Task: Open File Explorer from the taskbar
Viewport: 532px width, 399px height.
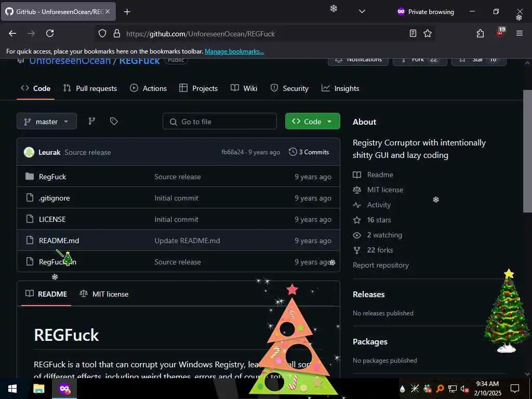Action: click(x=38, y=389)
